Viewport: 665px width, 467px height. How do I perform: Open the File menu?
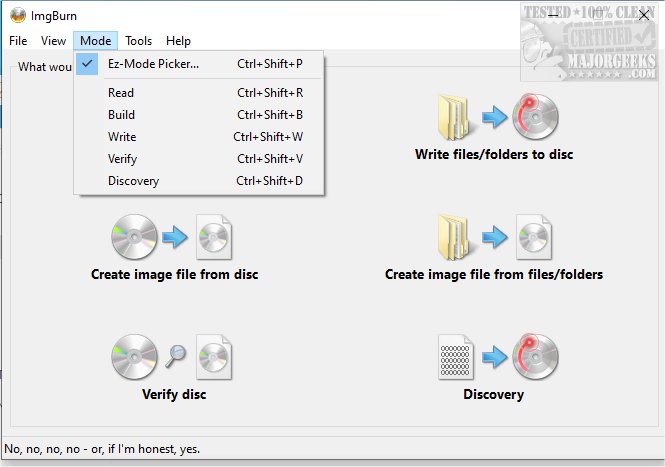(18, 41)
